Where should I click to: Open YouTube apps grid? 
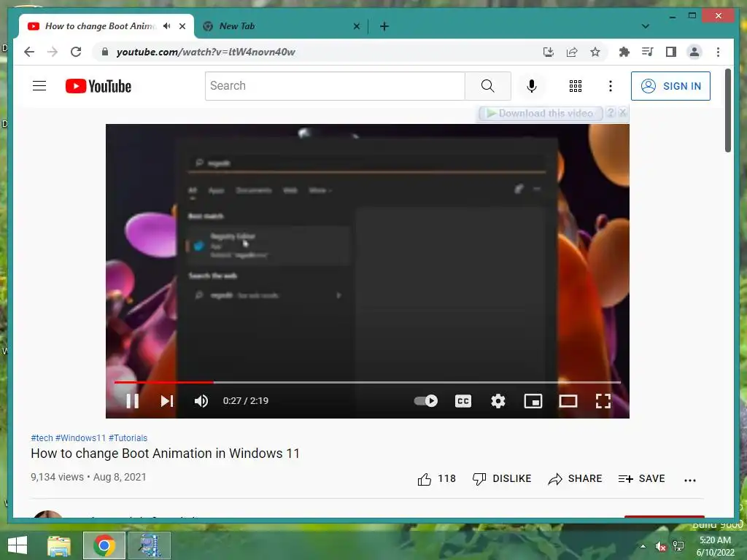pyautogui.click(x=576, y=86)
